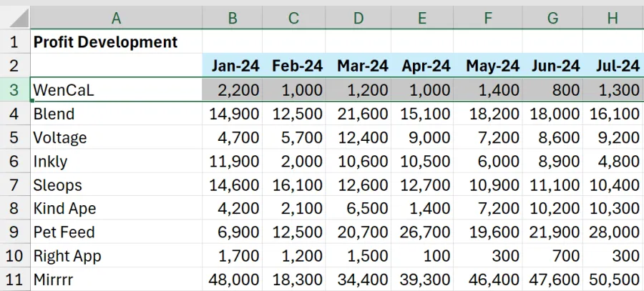Click Pet Feed's Apr-24 value 26,700
Screen dimensions: 644x291
pos(422,232)
